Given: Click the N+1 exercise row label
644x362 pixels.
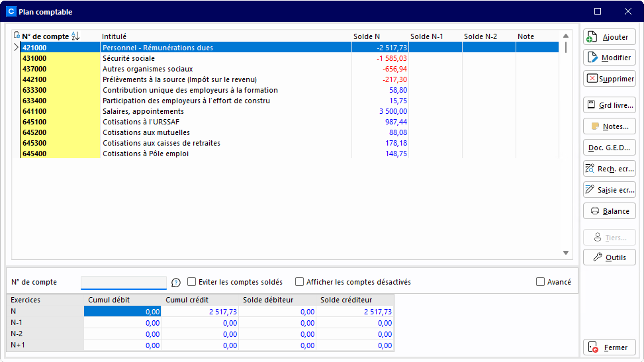Looking at the screenshot, I should [18, 345].
